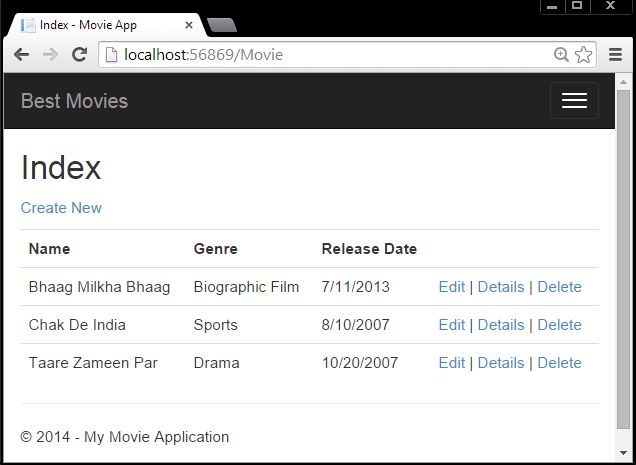Open the Create New link
The image size is (636, 465).
[x=61, y=208]
